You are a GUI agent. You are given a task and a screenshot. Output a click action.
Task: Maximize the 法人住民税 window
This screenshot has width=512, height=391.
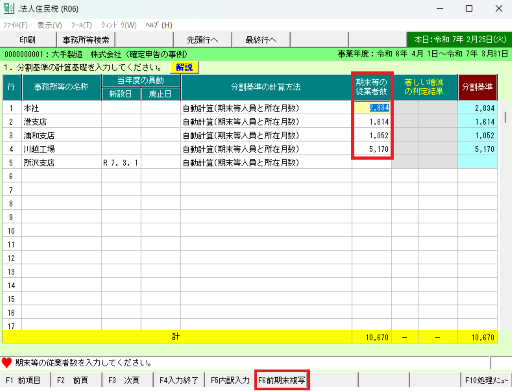[469, 9]
